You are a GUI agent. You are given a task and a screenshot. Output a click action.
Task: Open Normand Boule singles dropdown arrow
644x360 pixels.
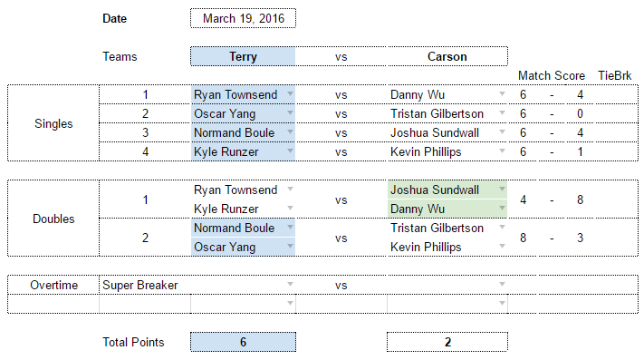pyautogui.click(x=290, y=132)
